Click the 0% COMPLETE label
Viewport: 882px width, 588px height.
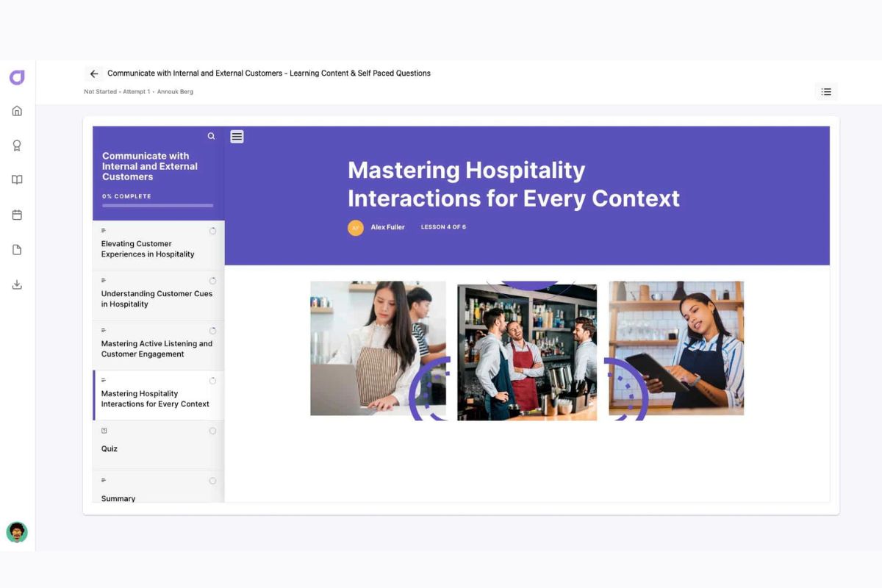(x=126, y=196)
